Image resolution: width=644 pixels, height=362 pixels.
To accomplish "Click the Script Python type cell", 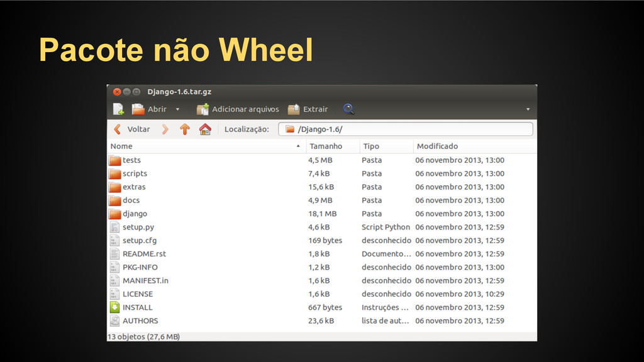I will [x=386, y=227].
